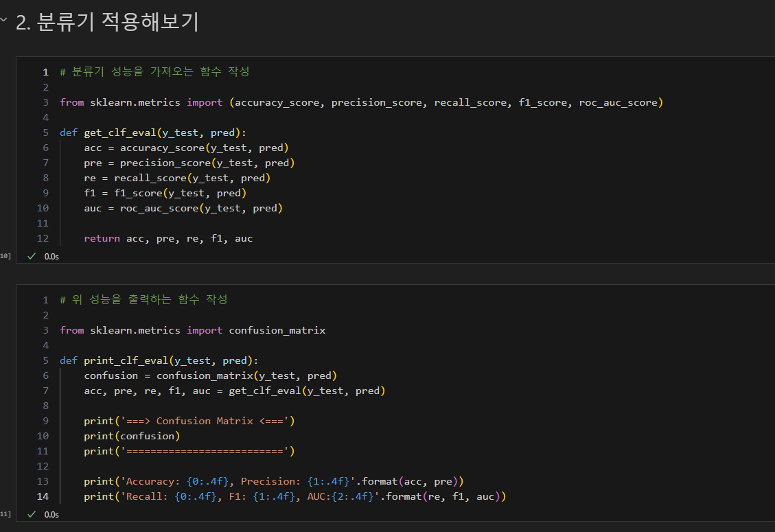
Task: Place cursor on 'print(confusion)' line
Action: [x=132, y=436]
